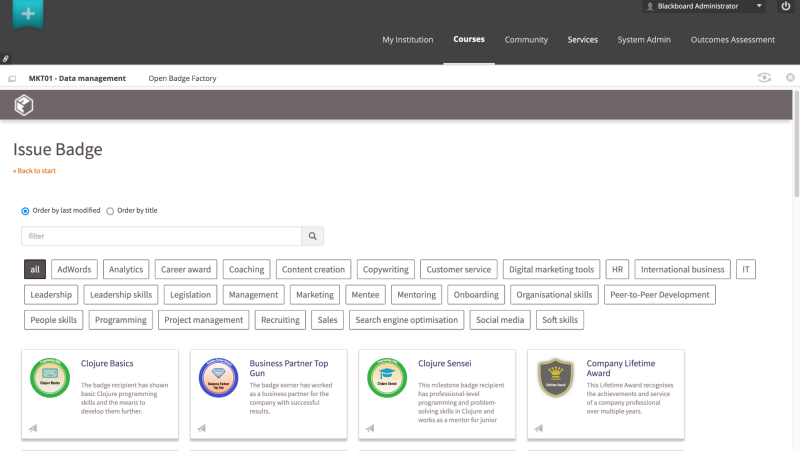
Task: Filter by the International business tag
Action: pyautogui.click(x=683, y=269)
